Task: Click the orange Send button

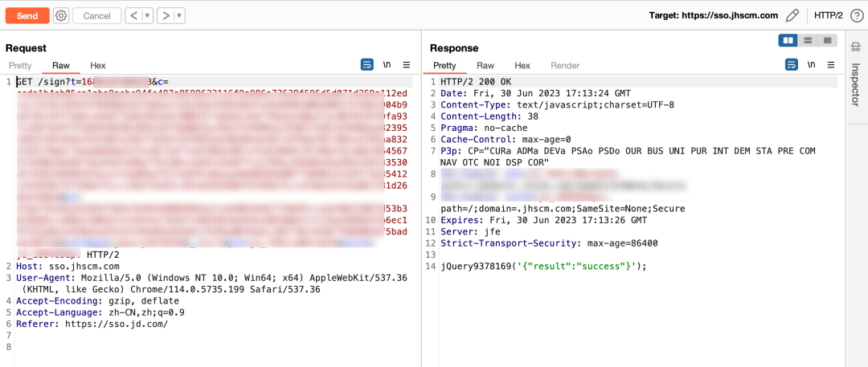Action: click(27, 15)
